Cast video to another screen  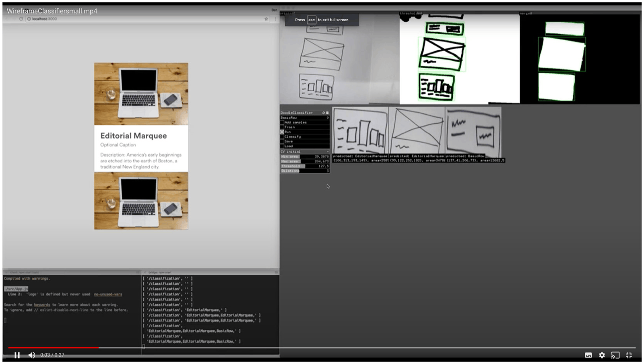click(x=615, y=355)
